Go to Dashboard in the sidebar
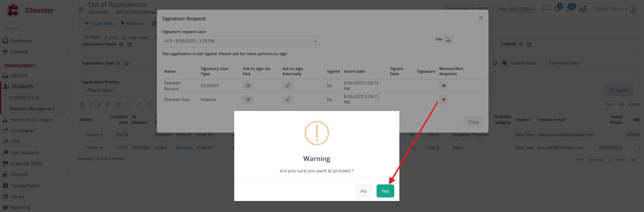Screen dimensions: 644x212 [21, 41]
